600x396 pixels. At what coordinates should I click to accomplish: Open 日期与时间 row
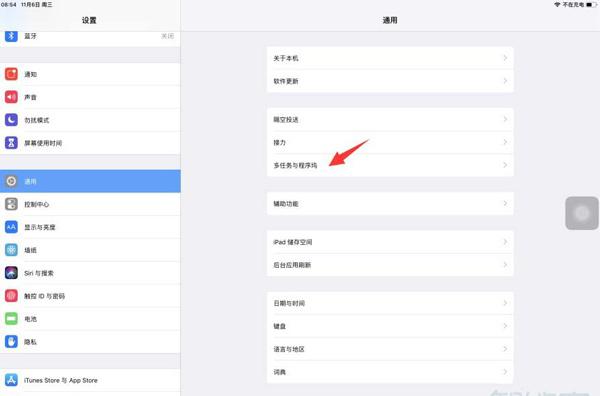[x=390, y=303]
